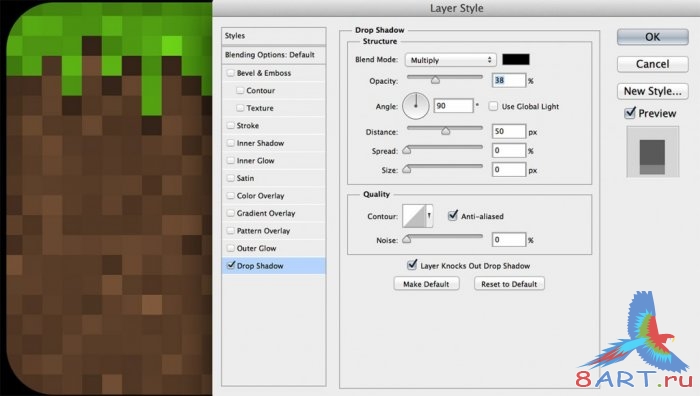Uncheck the Drop Shadow checkbox
Screen dimensions: 700x396
pos(231,265)
